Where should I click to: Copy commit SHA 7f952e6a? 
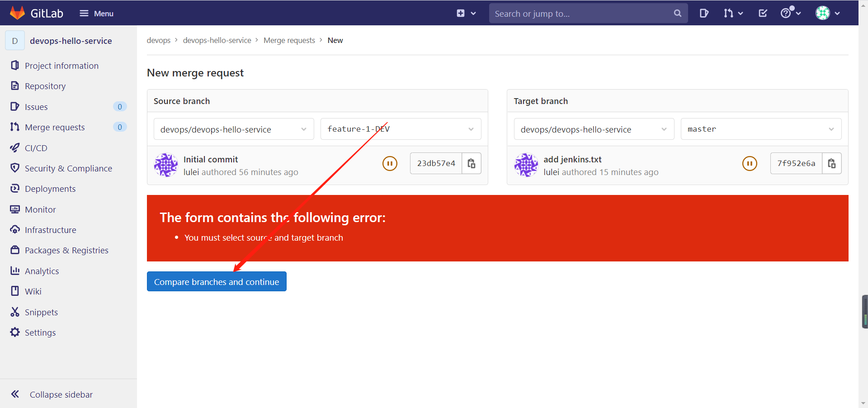click(832, 163)
